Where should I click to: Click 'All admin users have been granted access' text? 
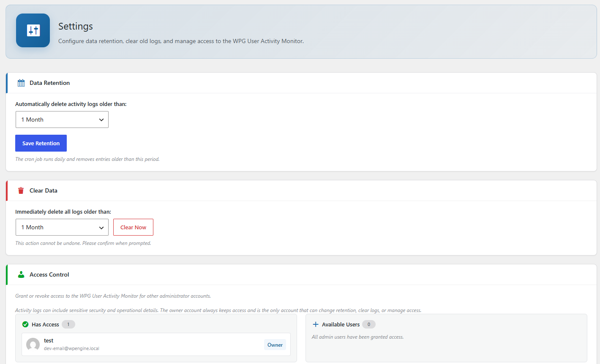pos(357,337)
